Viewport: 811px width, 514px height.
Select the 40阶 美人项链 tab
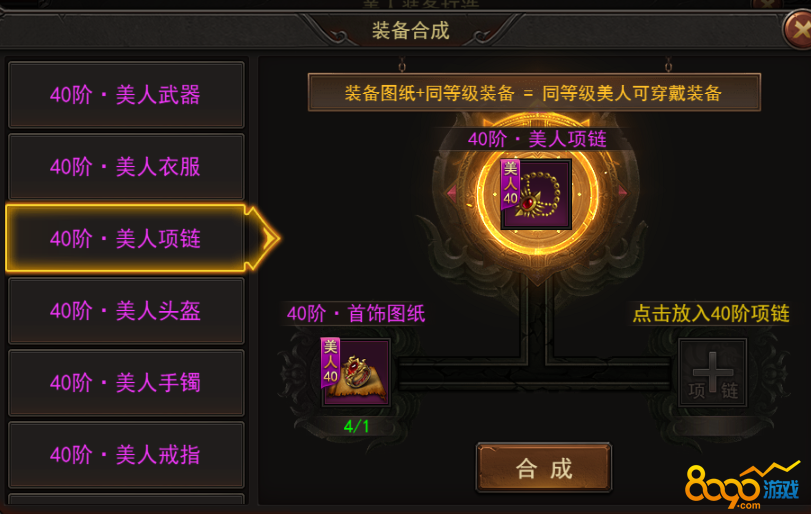(x=126, y=238)
